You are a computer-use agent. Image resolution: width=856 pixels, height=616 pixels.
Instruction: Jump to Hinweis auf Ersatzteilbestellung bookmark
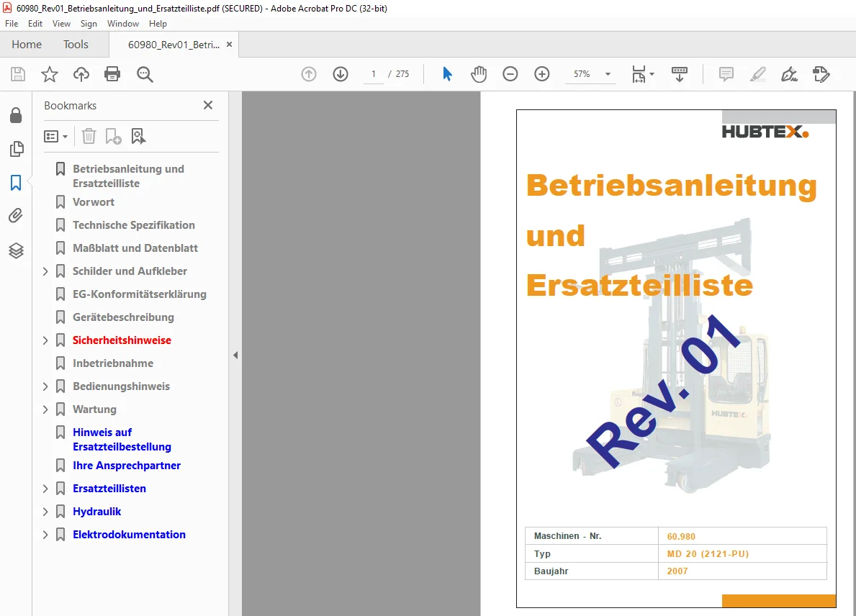122,439
